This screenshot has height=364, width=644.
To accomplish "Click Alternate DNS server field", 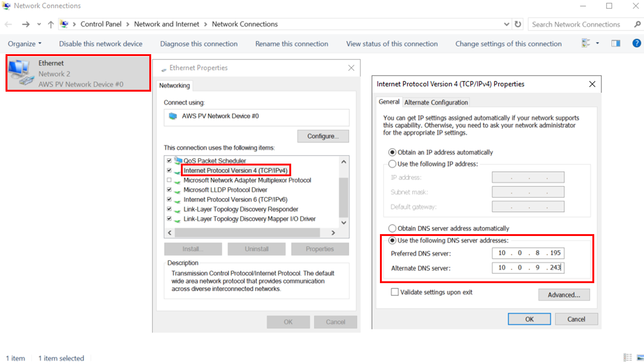I will pos(528,268).
